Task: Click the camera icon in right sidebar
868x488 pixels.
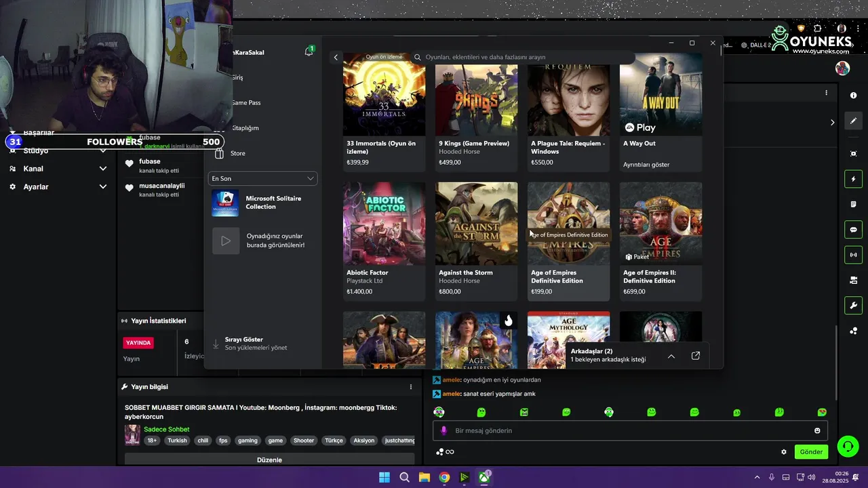Action: click(x=853, y=280)
